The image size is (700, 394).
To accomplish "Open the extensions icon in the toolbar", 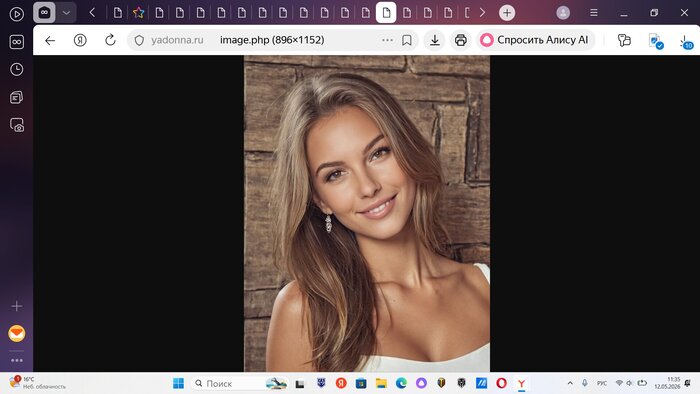I will point(624,40).
